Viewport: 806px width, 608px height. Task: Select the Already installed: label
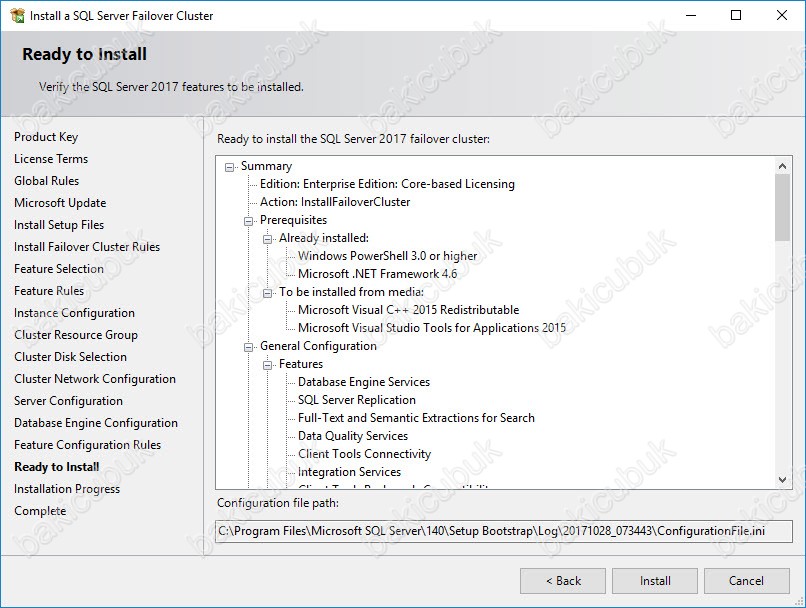point(324,238)
